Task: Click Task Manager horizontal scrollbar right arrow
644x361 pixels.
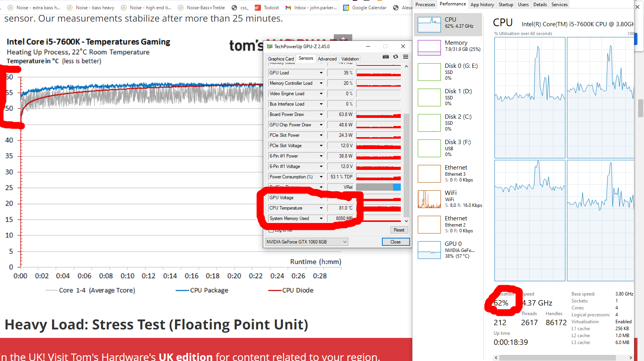Action: click(x=631, y=358)
